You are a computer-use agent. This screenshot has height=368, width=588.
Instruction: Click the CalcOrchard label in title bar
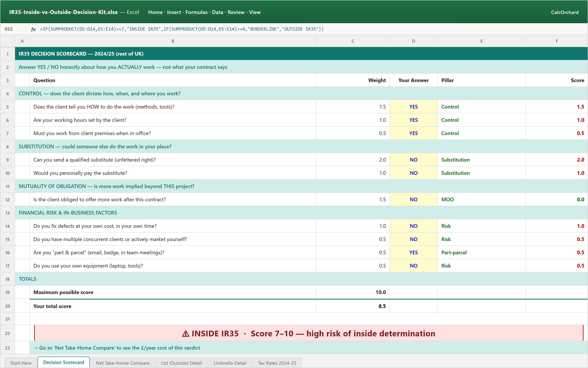tap(565, 12)
